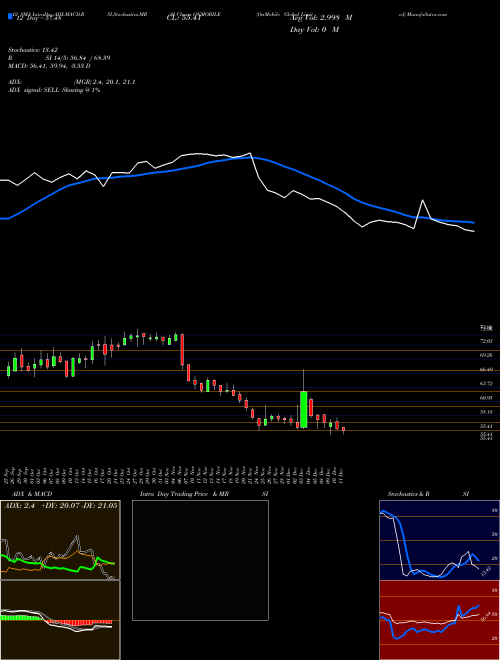
Task: Select the long red candlestick after the early-November peak
Action: (182, 349)
